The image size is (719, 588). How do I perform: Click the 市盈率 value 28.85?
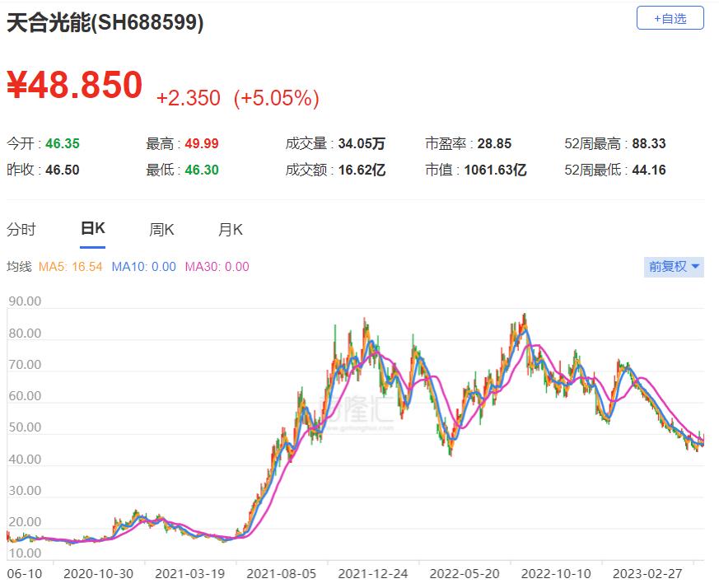[494, 143]
